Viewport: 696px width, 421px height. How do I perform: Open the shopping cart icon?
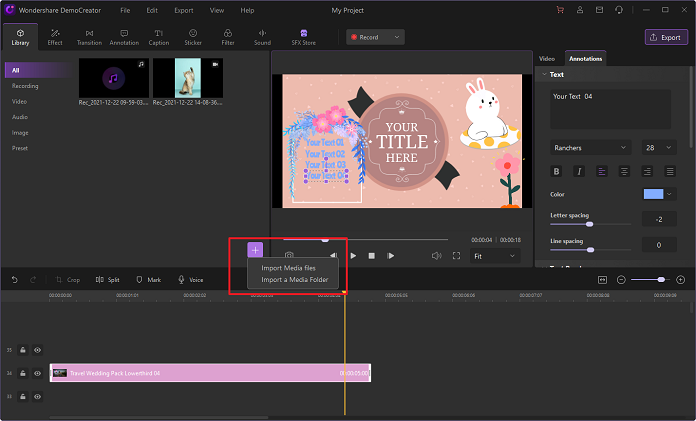tap(560, 10)
